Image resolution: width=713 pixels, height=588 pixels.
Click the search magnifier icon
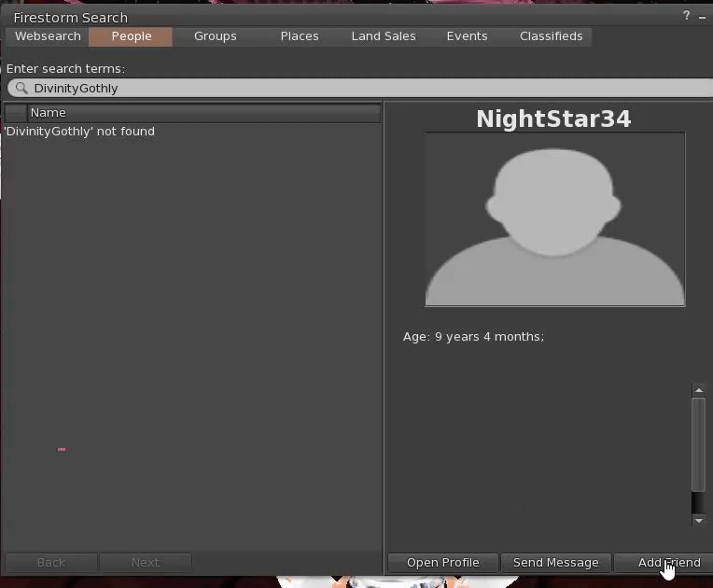[x=21, y=88]
